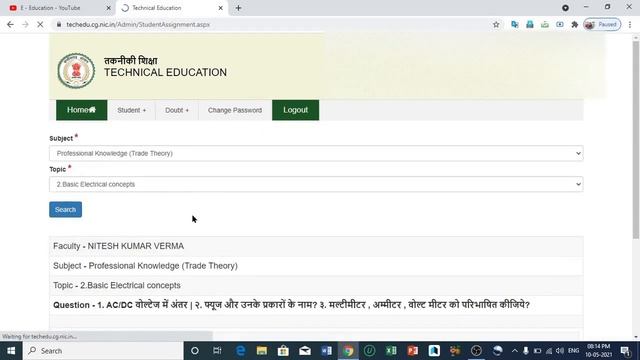Click the address bar URL
640x360 pixels.
click(138, 24)
